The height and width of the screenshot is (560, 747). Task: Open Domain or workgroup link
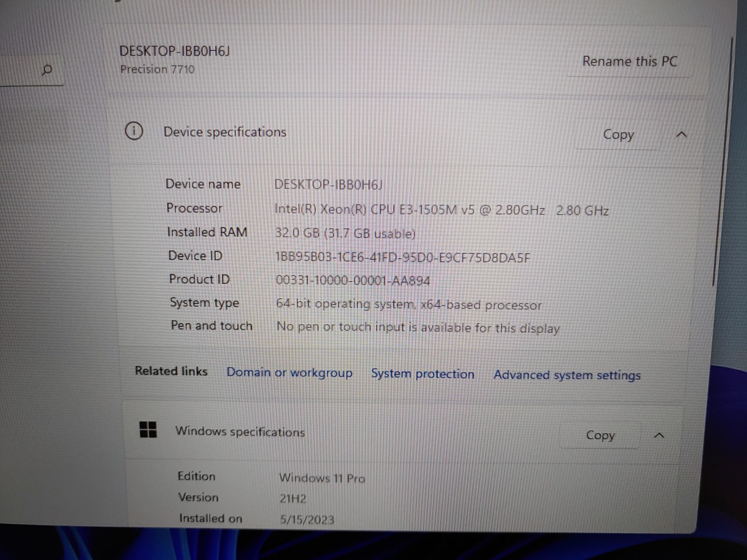[x=289, y=373]
